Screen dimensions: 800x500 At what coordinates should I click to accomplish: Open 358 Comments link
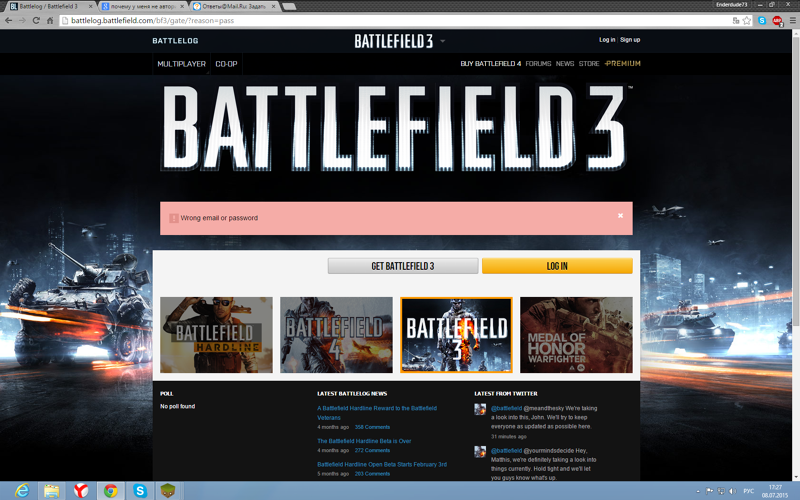[372, 427]
